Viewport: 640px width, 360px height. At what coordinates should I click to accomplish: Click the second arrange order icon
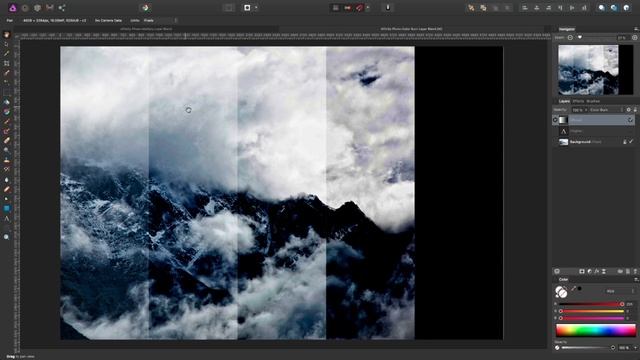pos(483,8)
